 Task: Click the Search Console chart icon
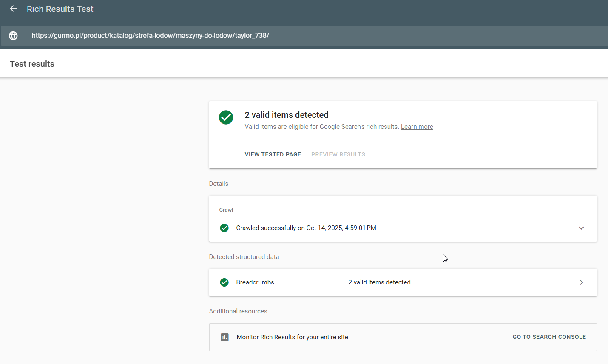coord(224,337)
